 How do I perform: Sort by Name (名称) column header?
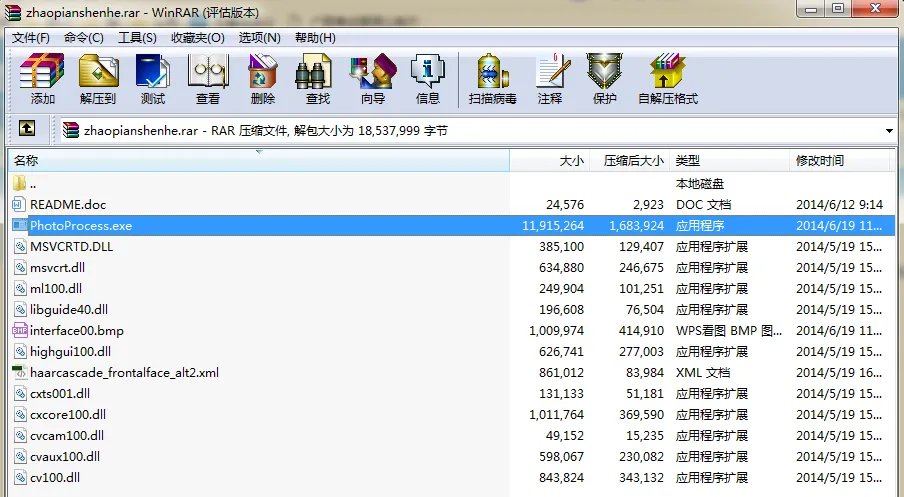(259, 160)
